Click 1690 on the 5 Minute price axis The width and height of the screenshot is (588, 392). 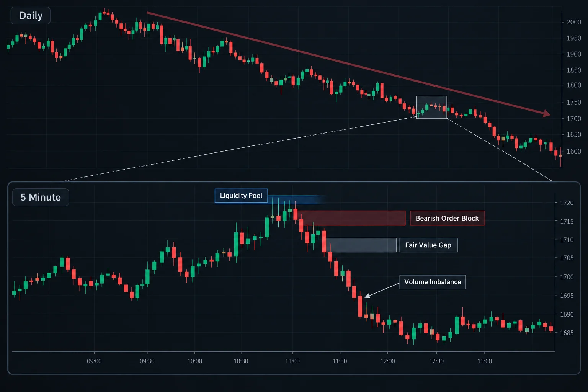click(567, 315)
